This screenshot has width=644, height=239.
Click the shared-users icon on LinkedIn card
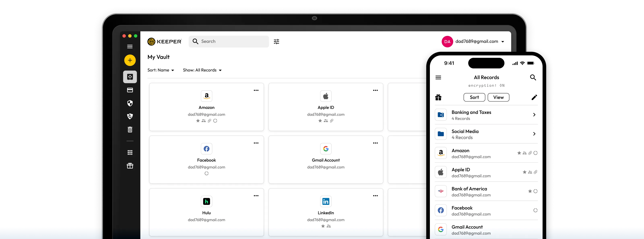click(329, 226)
